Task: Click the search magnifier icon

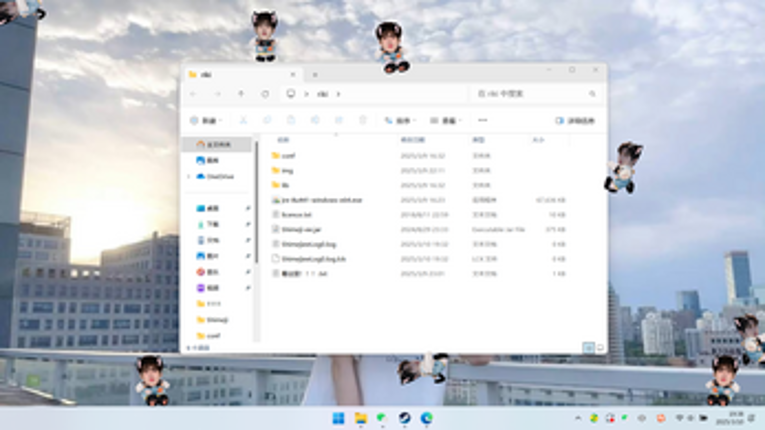Action: coord(592,94)
